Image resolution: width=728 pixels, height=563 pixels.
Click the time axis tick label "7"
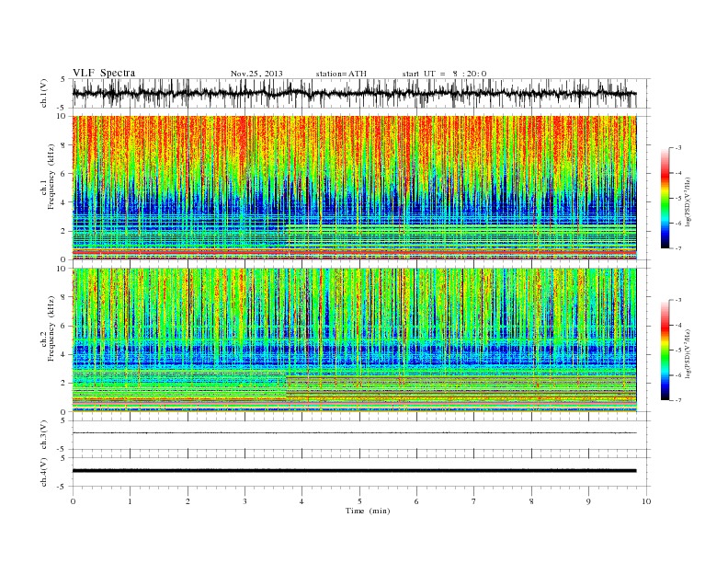point(474,501)
